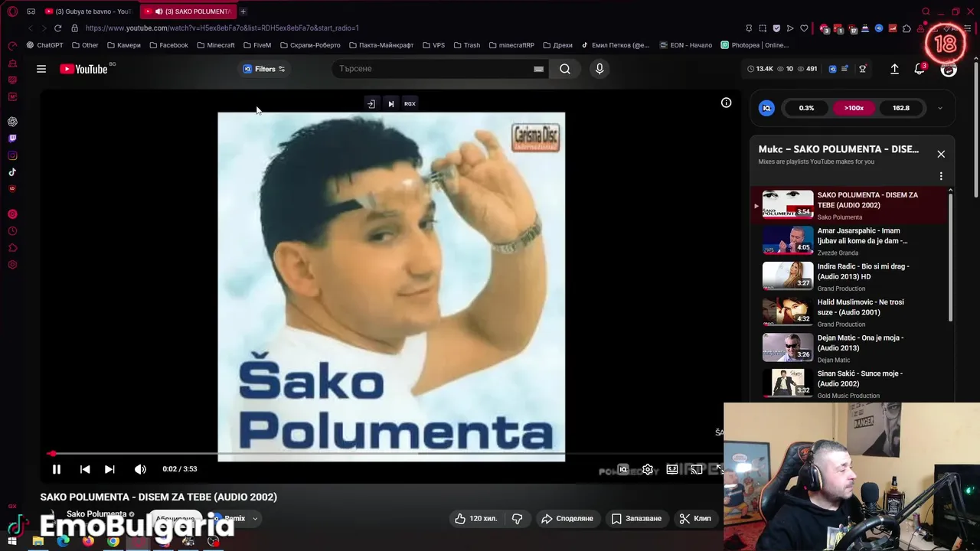The image size is (980, 551).
Task: Open the Photopea bookmark
Action: pos(754,45)
